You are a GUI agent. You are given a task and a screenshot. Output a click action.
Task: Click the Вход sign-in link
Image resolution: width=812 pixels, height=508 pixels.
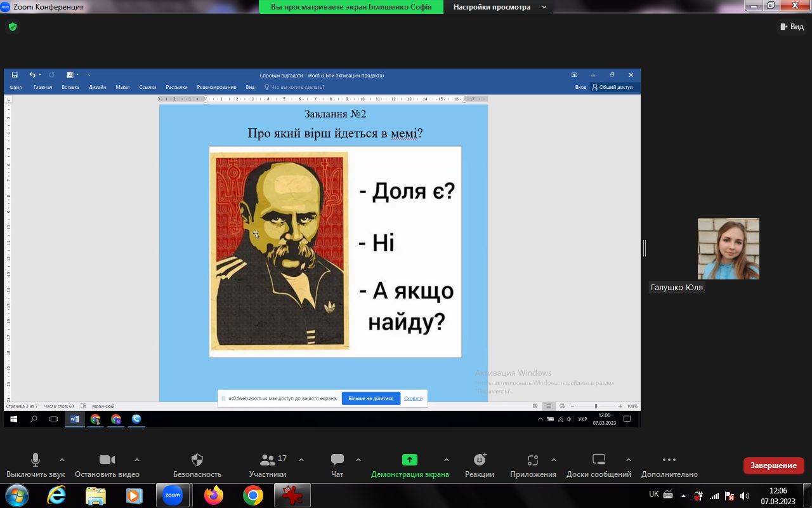pos(580,87)
